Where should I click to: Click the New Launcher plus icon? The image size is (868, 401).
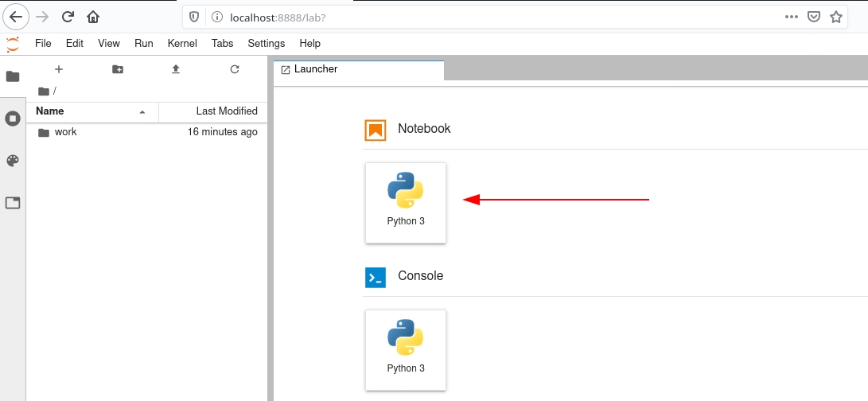(x=58, y=69)
